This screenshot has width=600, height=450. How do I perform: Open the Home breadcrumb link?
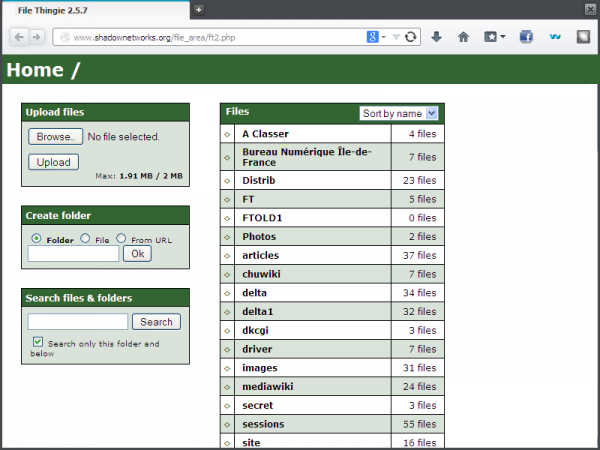pyautogui.click(x=35, y=70)
